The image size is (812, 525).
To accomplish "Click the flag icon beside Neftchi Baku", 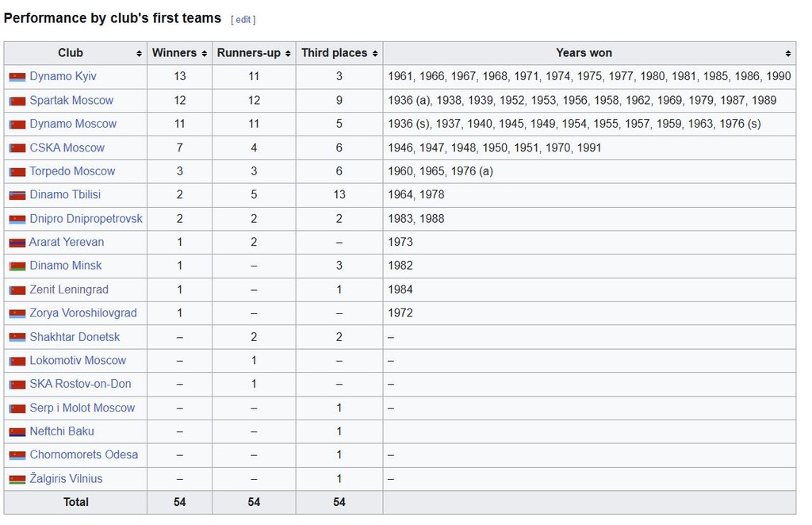I will 17,432.
